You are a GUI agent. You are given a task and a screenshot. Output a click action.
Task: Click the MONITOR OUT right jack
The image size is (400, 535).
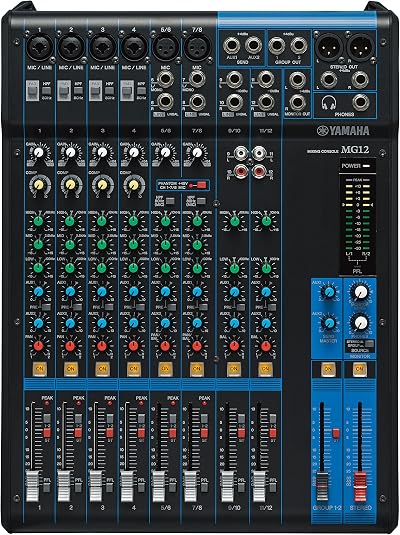point(298,102)
